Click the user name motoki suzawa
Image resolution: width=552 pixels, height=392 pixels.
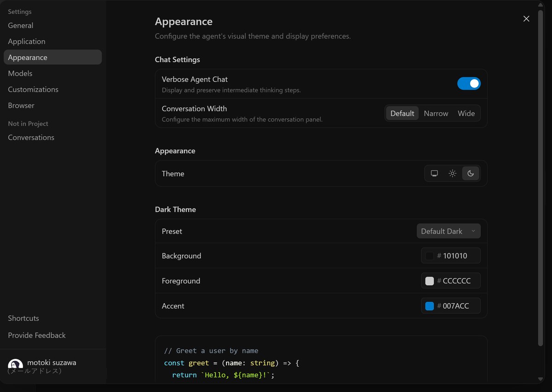(x=52, y=362)
